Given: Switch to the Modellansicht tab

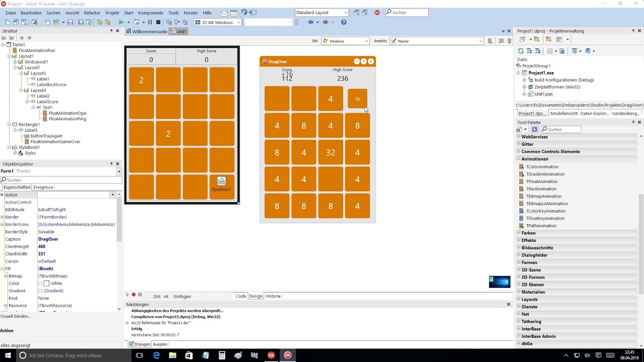Looking at the screenshot, I should click(x=563, y=114).
